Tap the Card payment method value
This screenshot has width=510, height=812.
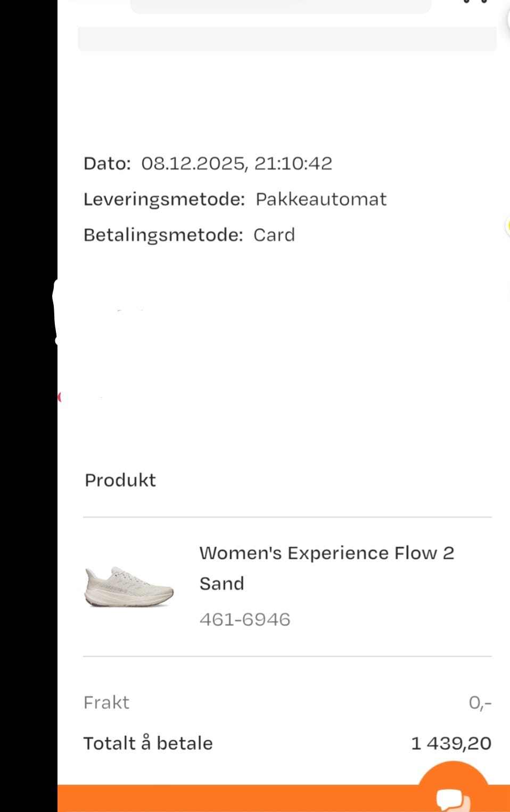(274, 235)
